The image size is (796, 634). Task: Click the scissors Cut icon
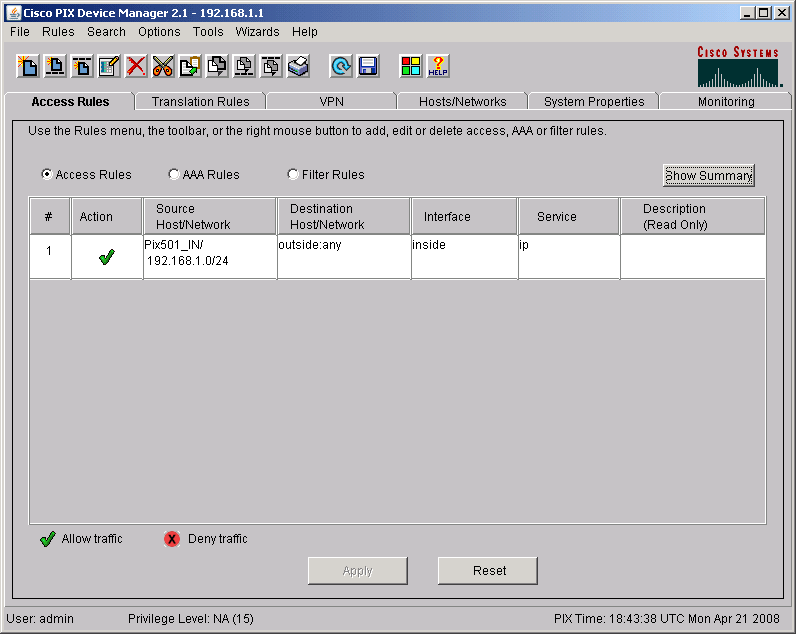(163, 66)
